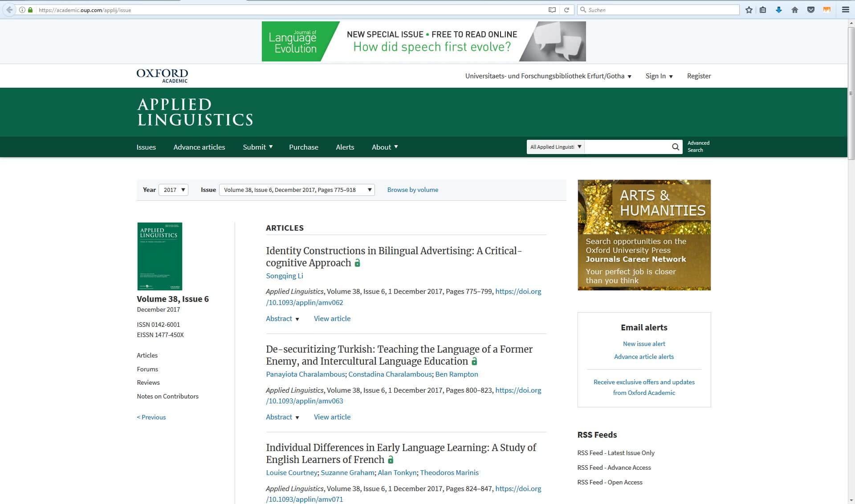The width and height of the screenshot is (855, 504).
Task: Click the orange extension icon in the toolbar
Action: [x=827, y=10]
